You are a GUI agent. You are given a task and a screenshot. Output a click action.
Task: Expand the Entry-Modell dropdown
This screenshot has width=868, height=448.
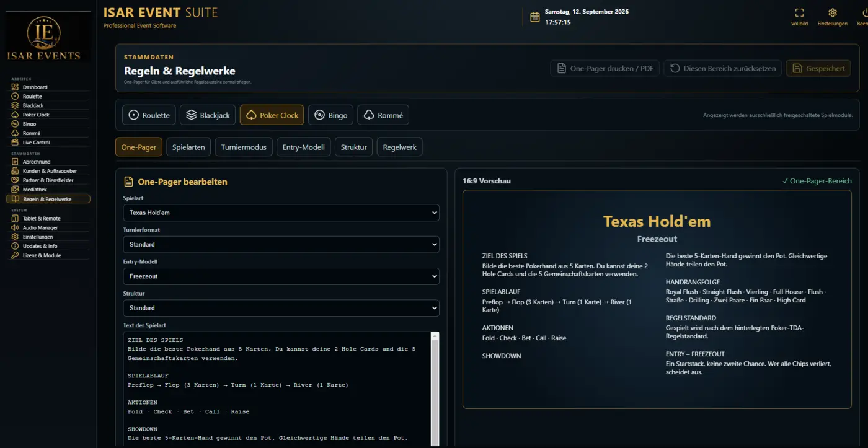point(281,276)
